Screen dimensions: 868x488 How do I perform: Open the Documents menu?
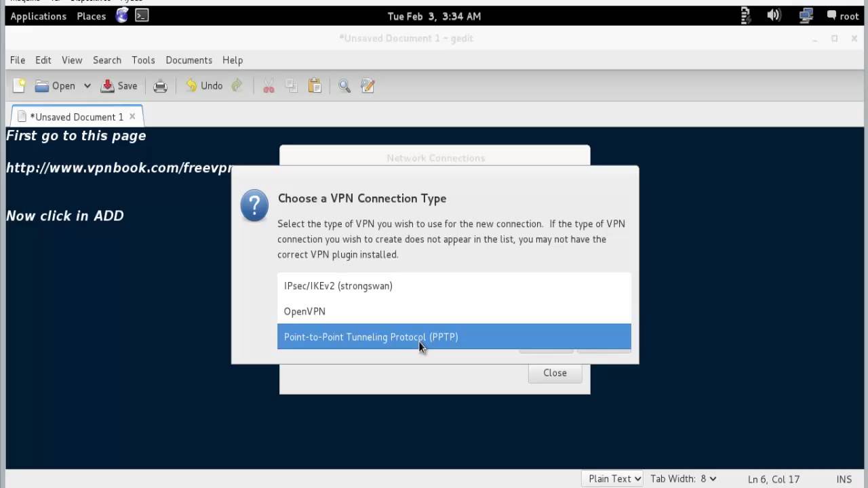(189, 60)
